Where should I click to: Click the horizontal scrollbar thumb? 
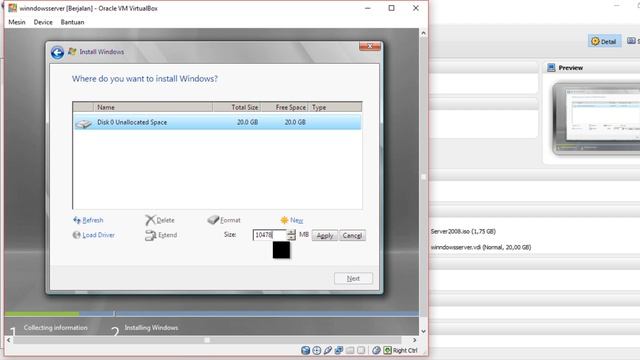point(207,340)
